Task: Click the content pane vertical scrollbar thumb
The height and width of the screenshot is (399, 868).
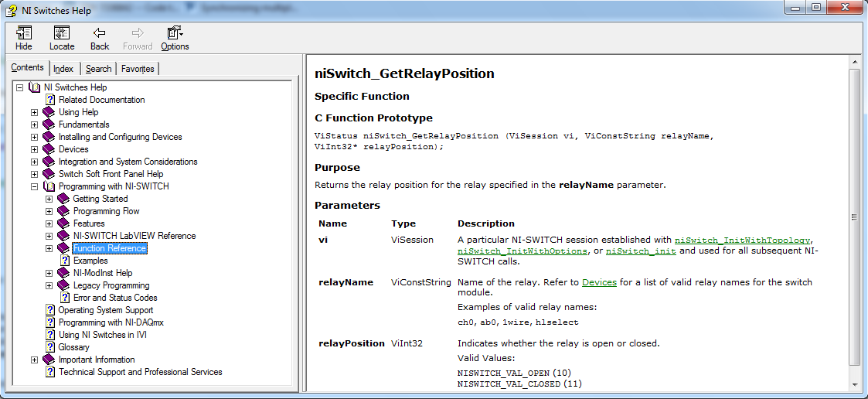Action: tap(854, 217)
